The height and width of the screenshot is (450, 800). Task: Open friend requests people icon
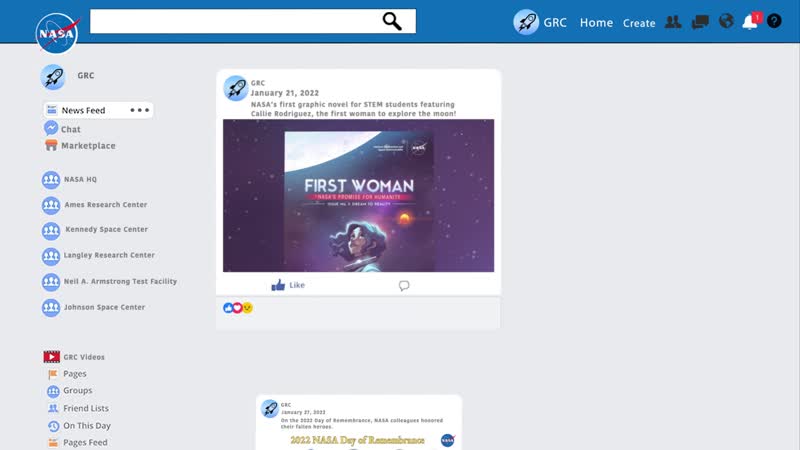point(673,22)
